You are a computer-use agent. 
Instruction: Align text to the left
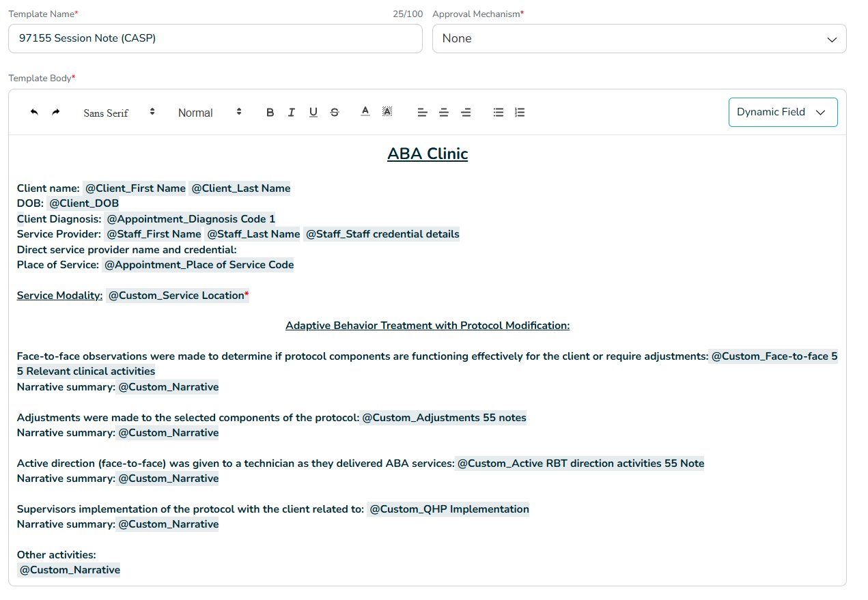[x=422, y=113]
